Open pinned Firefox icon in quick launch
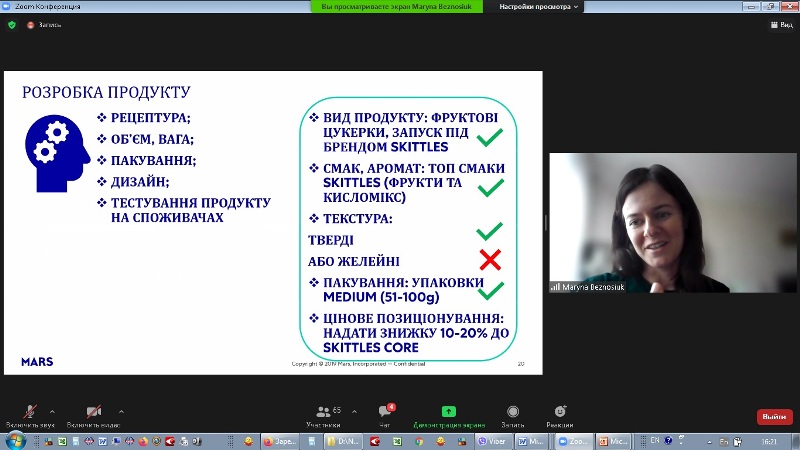 [143, 441]
